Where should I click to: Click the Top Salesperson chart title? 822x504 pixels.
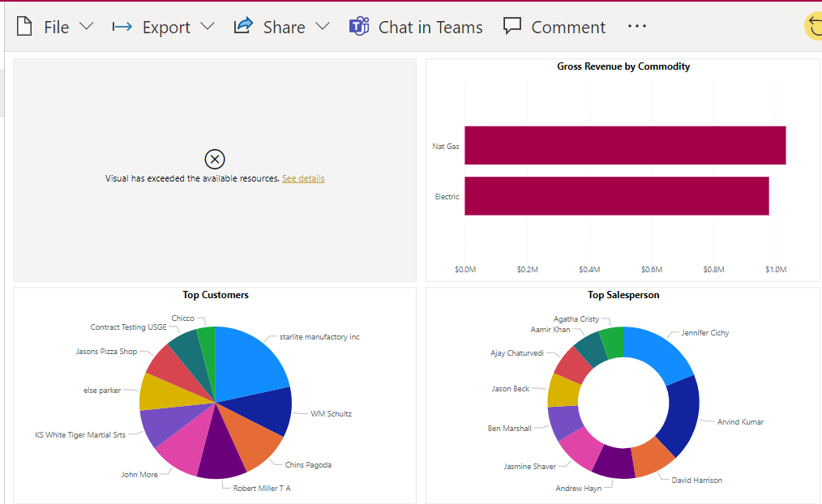pyautogui.click(x=623, y=295)
